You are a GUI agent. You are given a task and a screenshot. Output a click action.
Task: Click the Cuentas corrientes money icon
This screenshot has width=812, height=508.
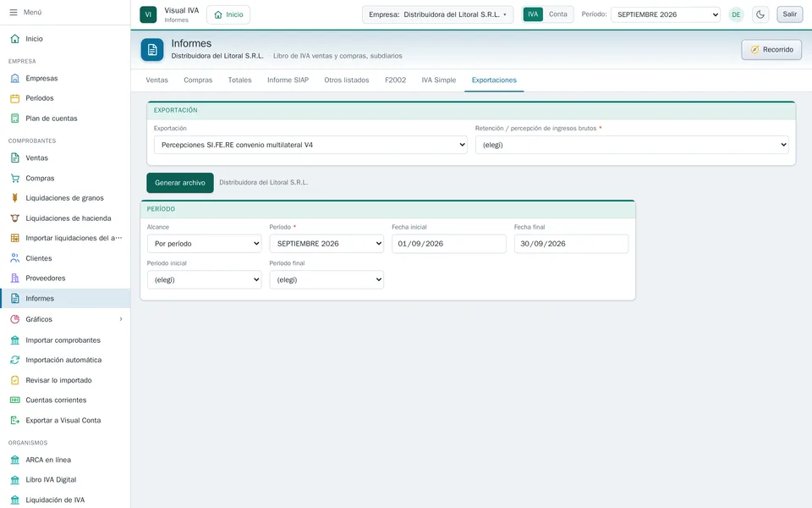tap(15, 400)
